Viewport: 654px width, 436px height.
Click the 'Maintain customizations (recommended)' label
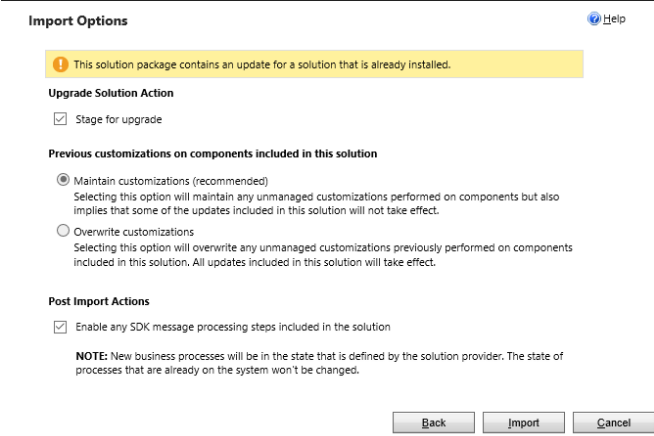pyautogui.click(x=171, y=181)
